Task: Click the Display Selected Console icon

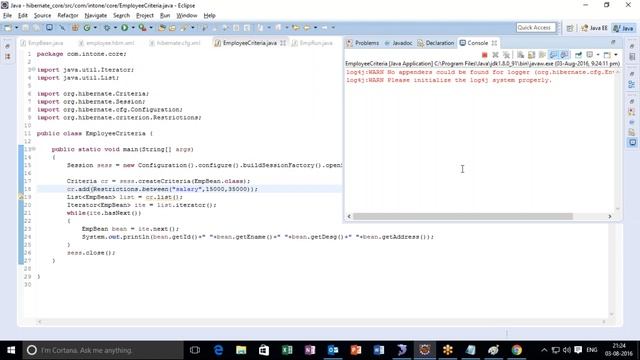Action: click(590, 55)
